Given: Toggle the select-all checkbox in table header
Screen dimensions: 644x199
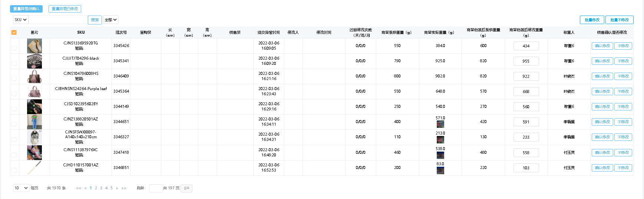Looking at the screenshot, I should (x=14, y=33).
